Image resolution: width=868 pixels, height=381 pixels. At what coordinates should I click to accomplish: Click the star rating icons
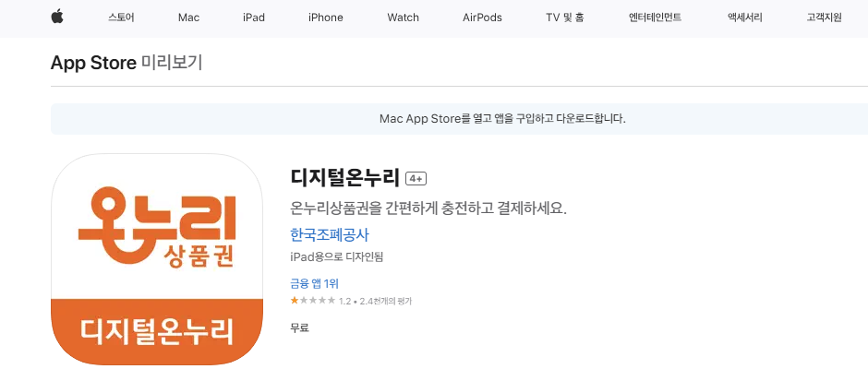313,301
